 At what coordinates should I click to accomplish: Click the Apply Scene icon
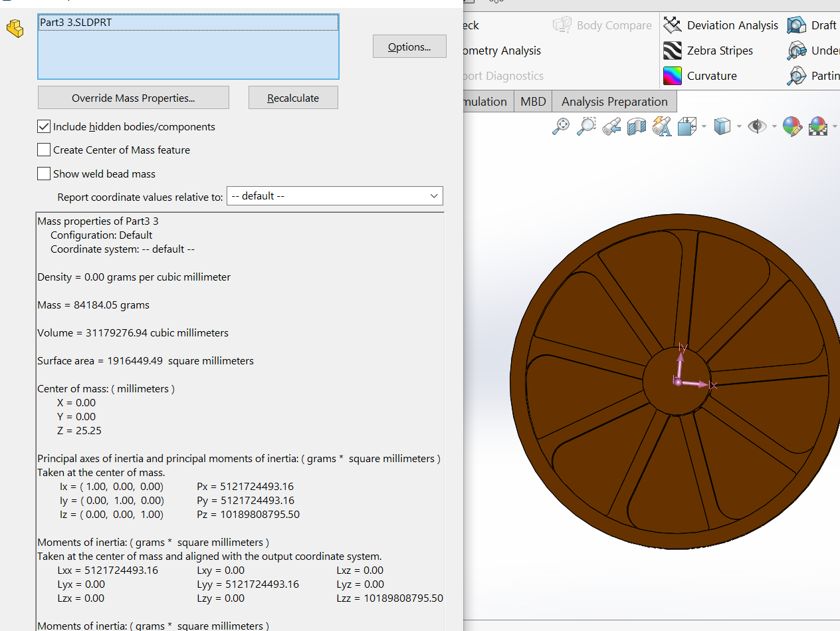tap(817, 126)
